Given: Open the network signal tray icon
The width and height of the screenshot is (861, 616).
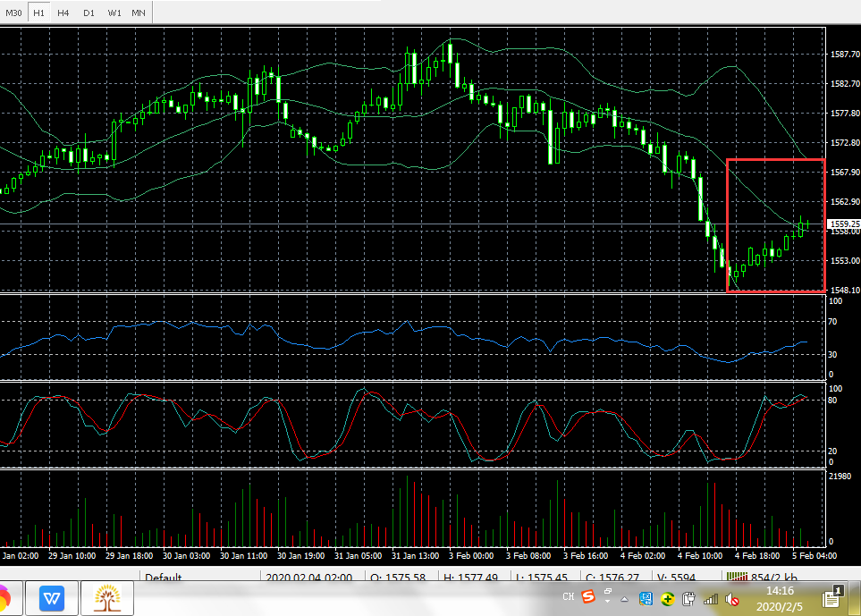Looking at the screenshot, I should click(x=711, y=598).
